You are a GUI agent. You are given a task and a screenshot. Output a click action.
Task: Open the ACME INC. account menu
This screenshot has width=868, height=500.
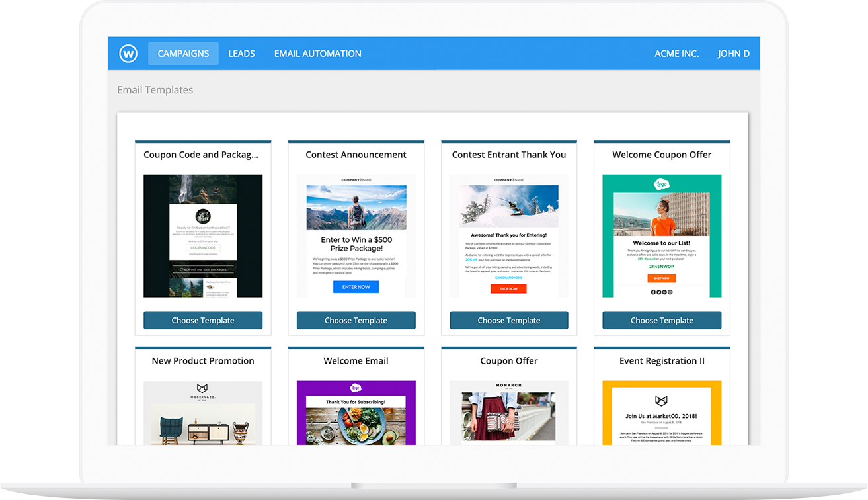(x=676, y=54)
